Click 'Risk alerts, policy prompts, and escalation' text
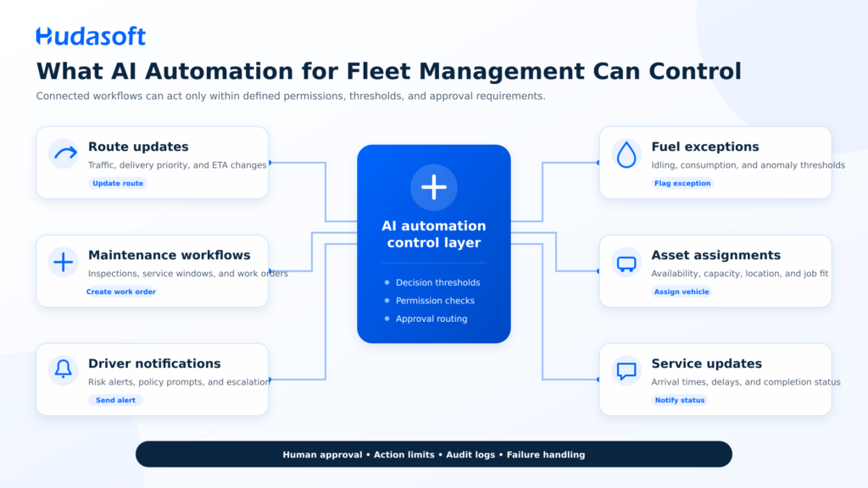The height and width of the screenshot is (488, 868). point(180,382)
